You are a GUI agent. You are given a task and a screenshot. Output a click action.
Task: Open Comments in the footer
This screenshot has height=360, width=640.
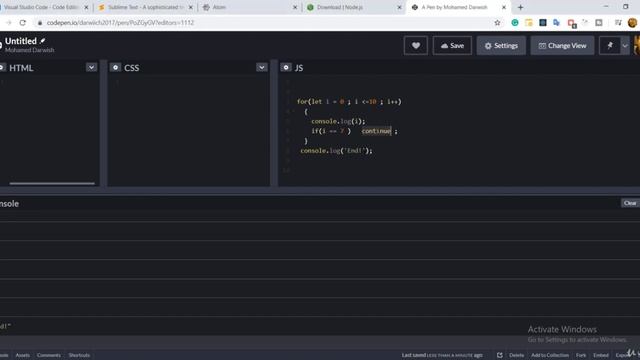pos(49,355)
